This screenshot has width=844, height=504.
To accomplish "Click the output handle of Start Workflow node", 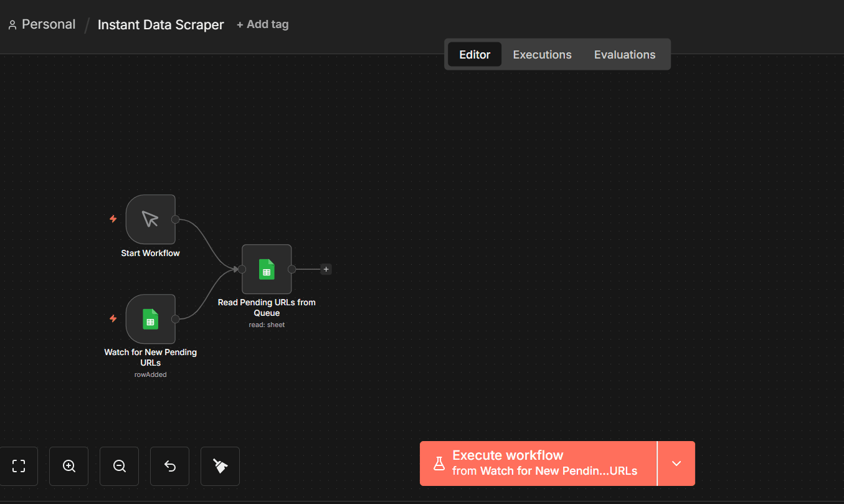I will (x=176, y=219).
